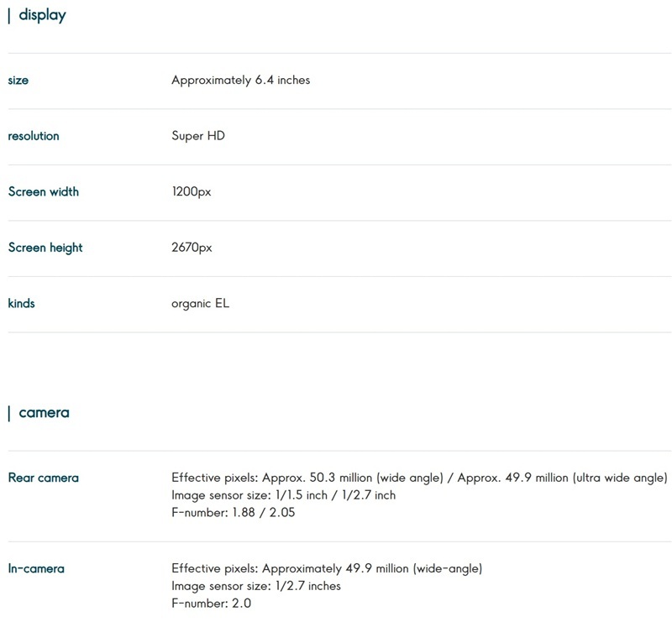This screenshot has width=672, height=622.
Task: Click the F-number 1.88 / 2.05 line
Action: pos(233,512)
